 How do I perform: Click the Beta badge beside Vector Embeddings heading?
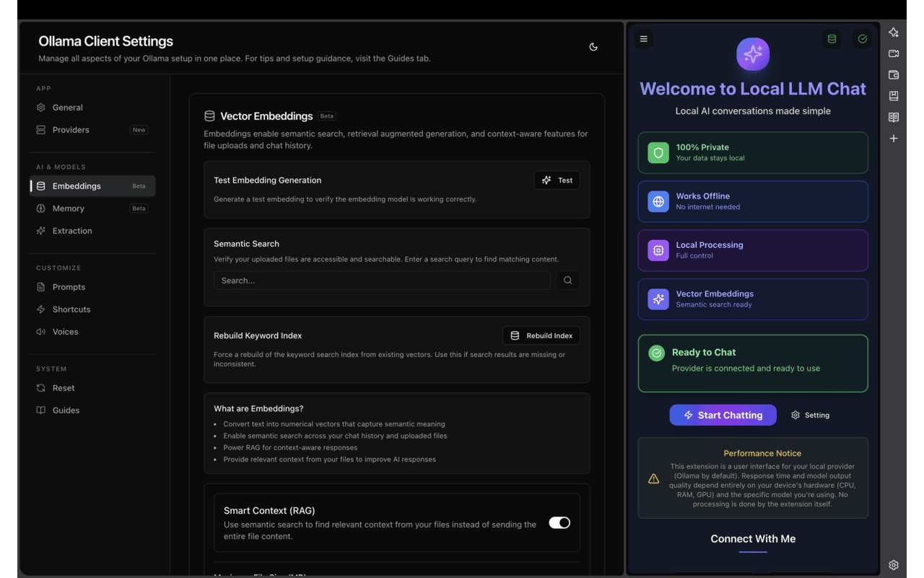pyautogui.click(x=327, y=116)
